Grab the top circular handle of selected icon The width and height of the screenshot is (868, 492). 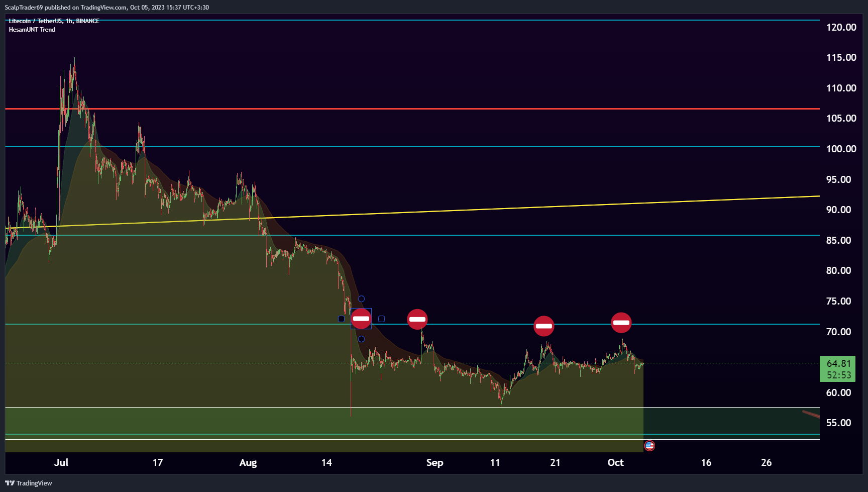[361, 299]
